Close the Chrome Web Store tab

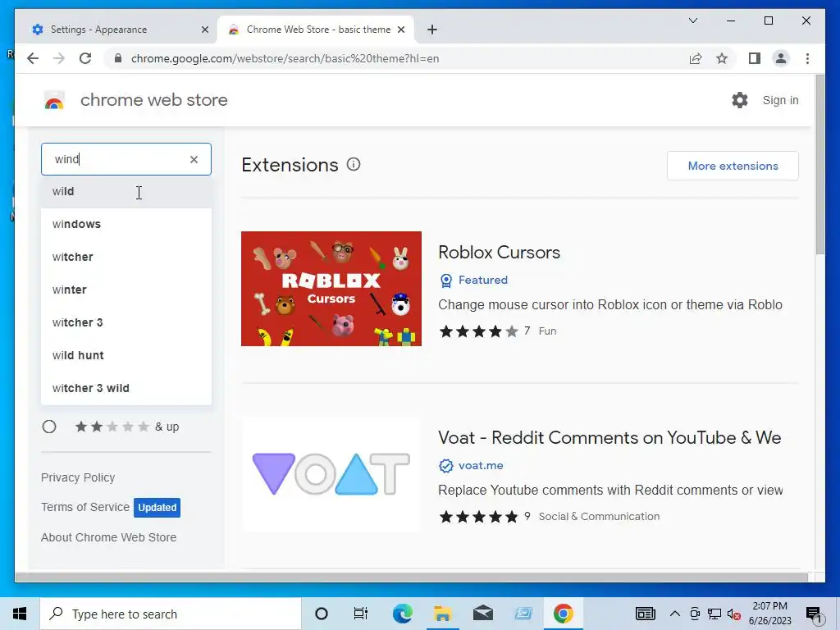(400, 30)
